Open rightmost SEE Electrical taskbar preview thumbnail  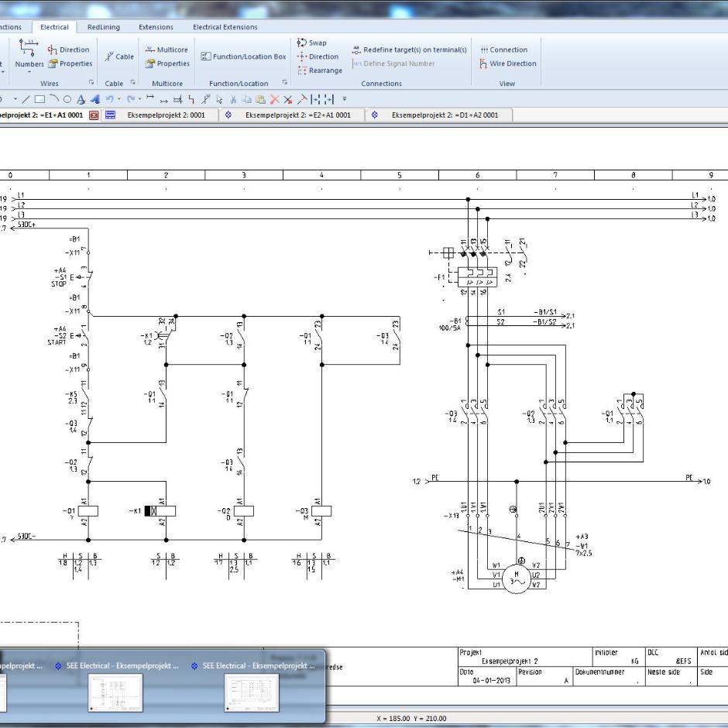(x=252, y=692)
